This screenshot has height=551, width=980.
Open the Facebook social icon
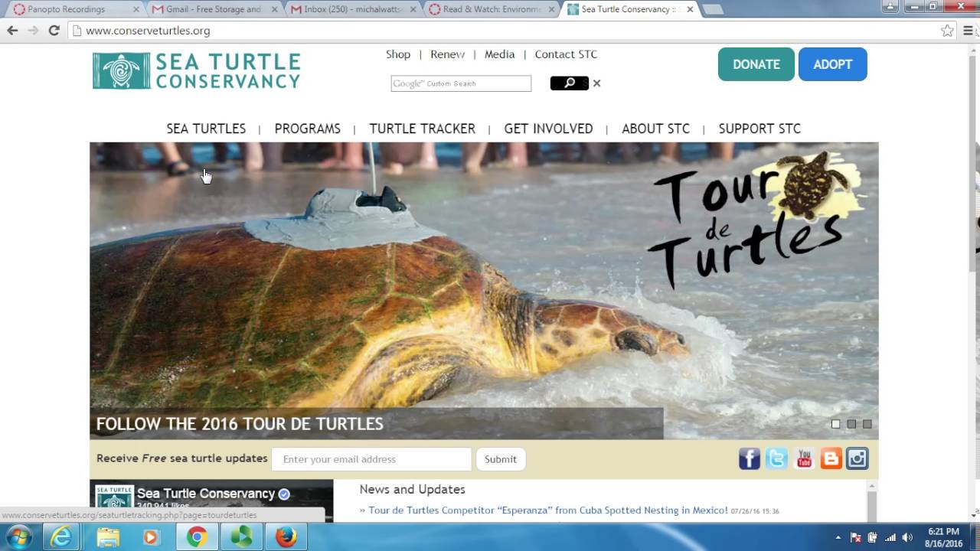pyautogui.click(x=749, y=459)
